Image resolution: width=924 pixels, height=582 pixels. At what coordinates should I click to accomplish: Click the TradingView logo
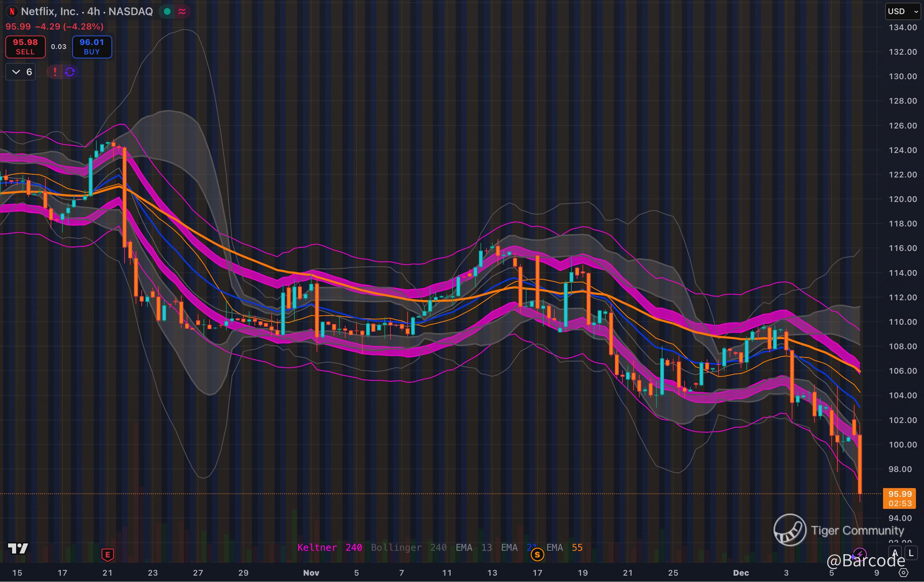point(18,549)
